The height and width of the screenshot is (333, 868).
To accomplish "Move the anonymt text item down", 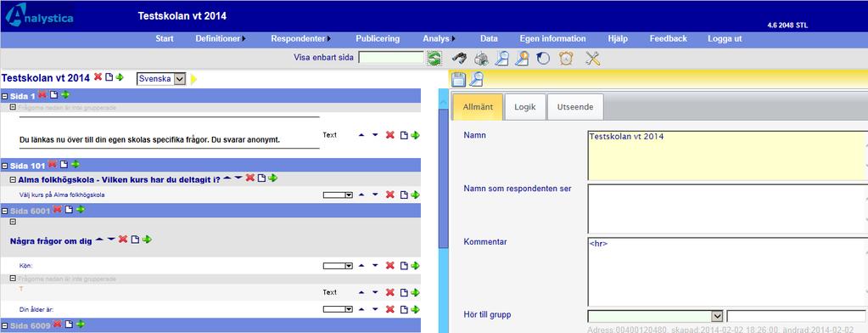I will (375, 135).
